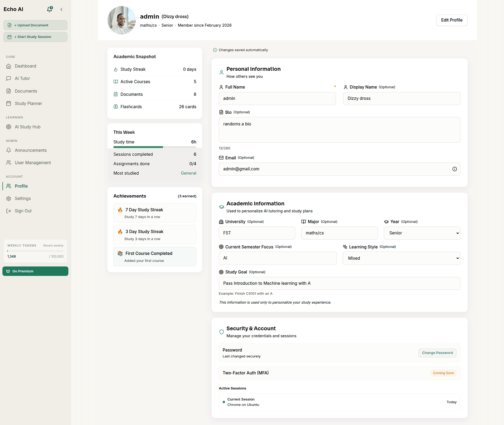
Task: Click the Upload Document button
Action: pos(35,25)
